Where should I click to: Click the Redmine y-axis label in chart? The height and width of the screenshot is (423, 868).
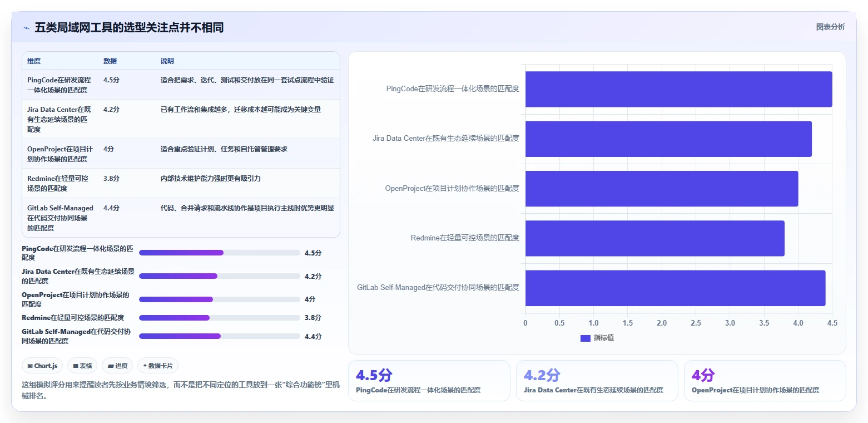point(465,238)
